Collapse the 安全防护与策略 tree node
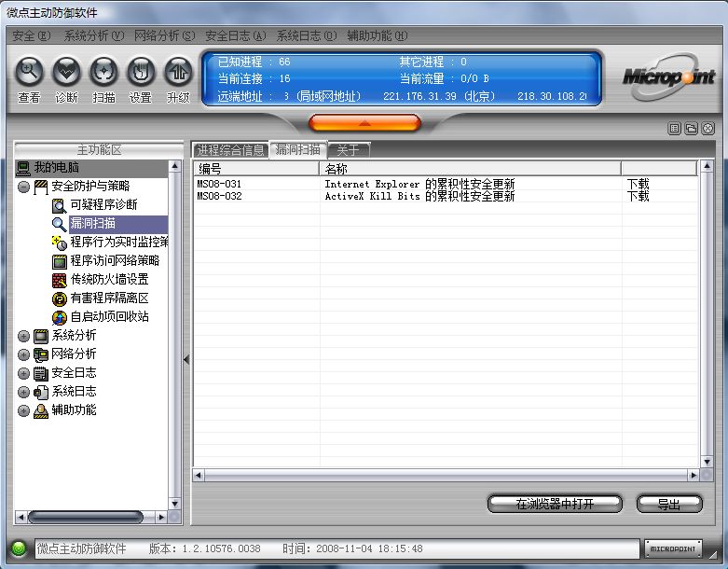The image size is (728, 569). click(x=23, y=187)
